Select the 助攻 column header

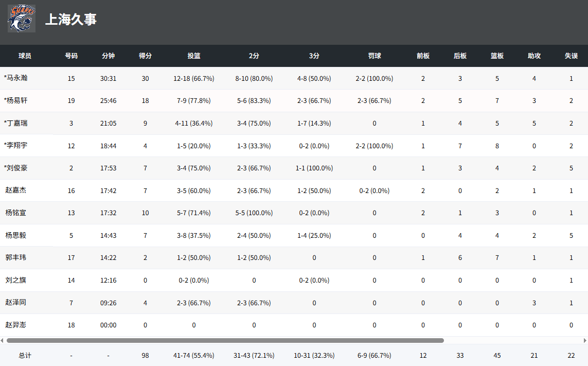click(x=534, y=56)
